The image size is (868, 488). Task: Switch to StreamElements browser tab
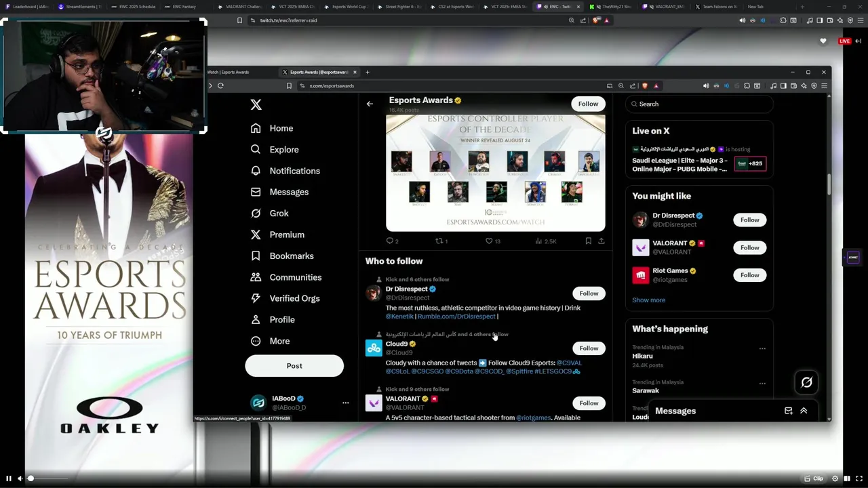pos(80,7)
